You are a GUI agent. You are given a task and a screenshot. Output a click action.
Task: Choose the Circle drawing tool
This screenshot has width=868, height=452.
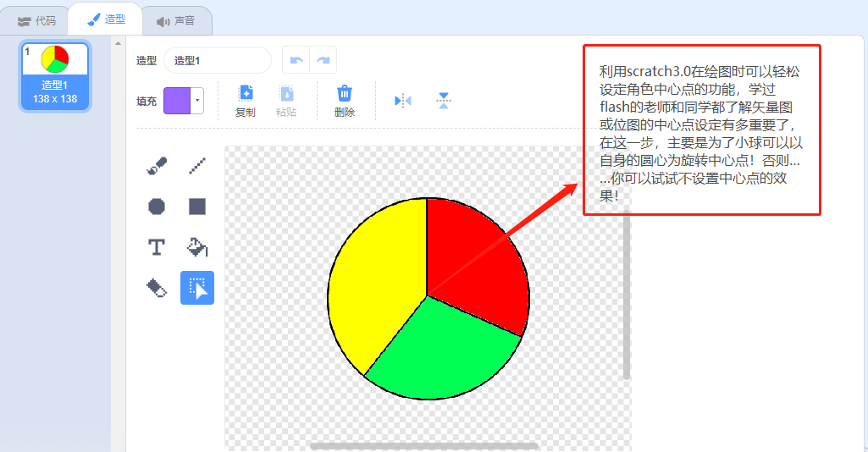point(157,207)
